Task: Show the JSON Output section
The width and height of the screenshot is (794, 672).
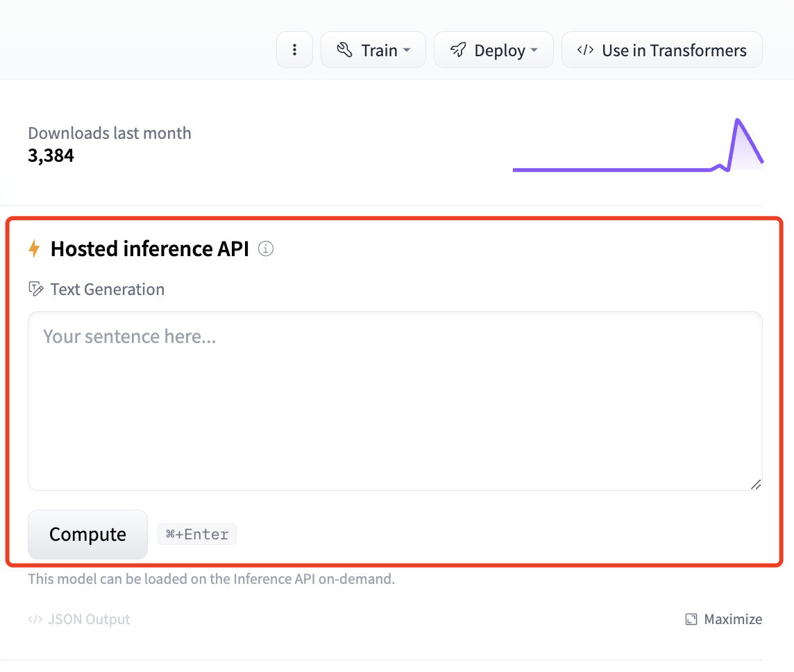Action: click(88, 619)
